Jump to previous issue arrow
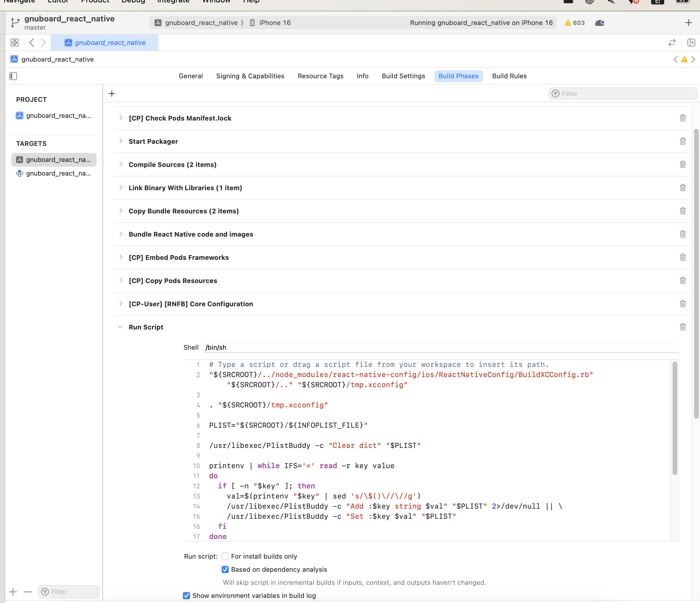 point(676,60)
